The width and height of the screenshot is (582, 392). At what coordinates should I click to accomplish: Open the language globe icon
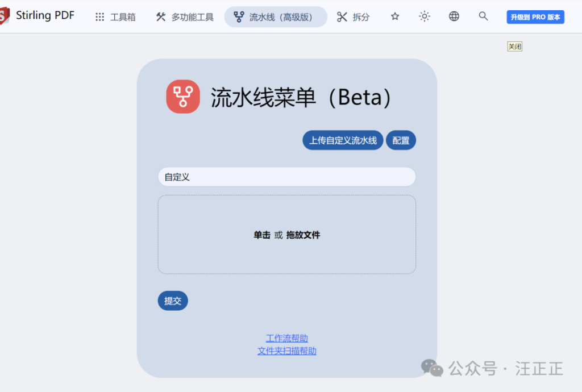click(x=454, y=16)
